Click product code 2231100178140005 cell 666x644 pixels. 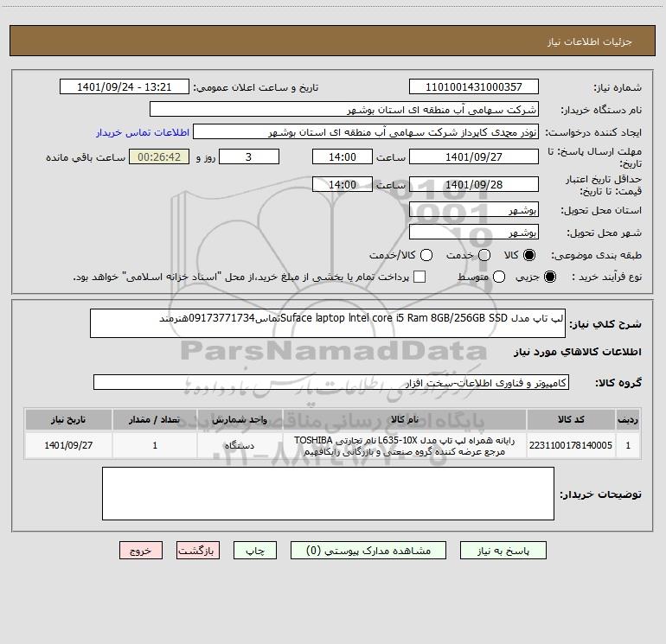(571, 445)
